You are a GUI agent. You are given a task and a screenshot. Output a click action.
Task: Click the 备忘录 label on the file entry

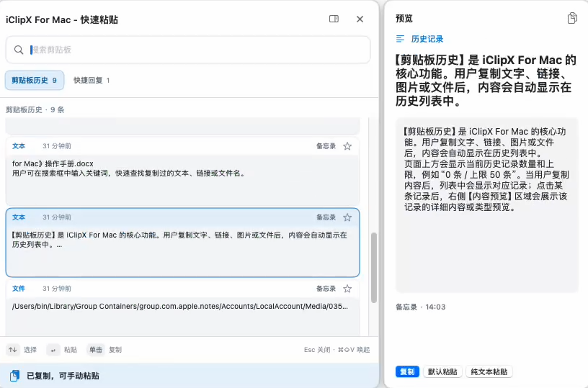coord(326,289)
